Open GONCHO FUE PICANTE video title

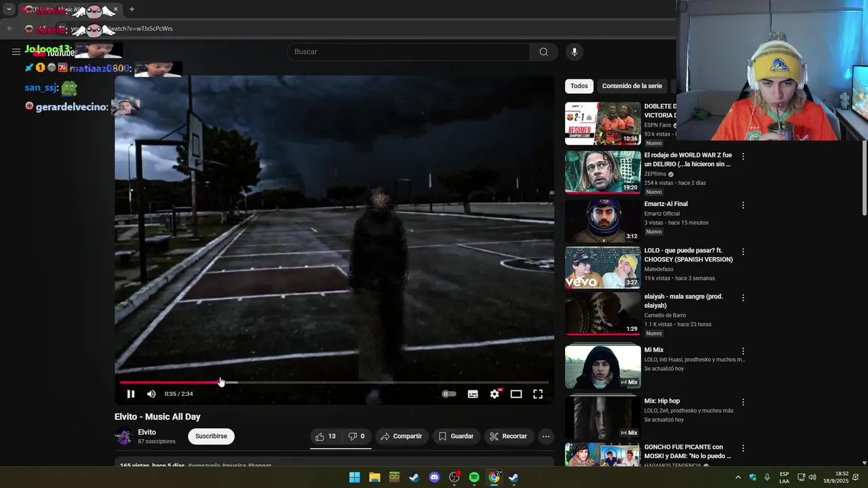point(688,451)
